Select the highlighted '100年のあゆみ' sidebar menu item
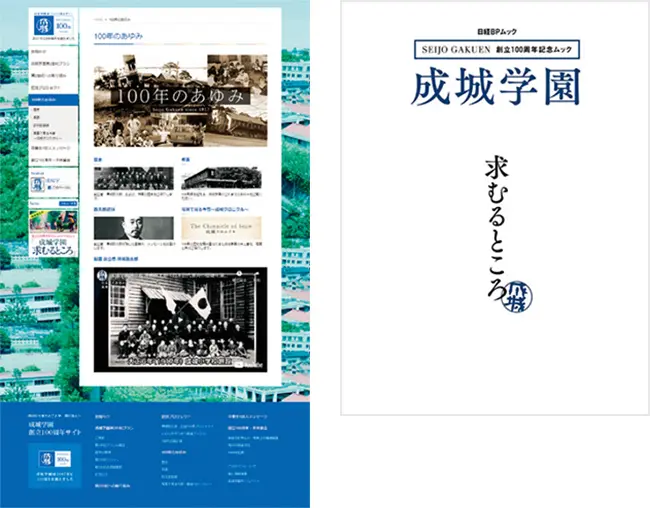 click(x=53, y=100)
